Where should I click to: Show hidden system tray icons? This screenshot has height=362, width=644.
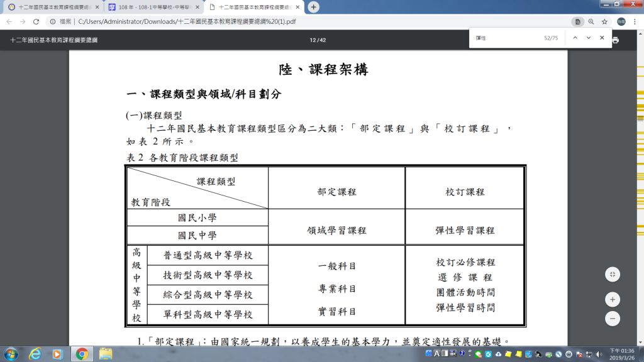click(x=469, y=354)
